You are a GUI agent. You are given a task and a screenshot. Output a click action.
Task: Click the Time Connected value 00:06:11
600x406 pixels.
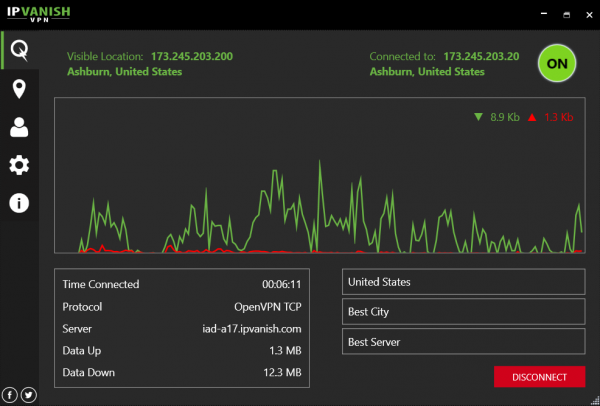pos(282,284)
